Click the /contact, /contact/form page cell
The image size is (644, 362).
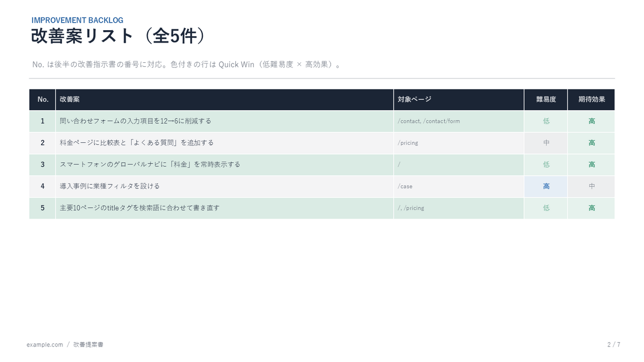459,121
